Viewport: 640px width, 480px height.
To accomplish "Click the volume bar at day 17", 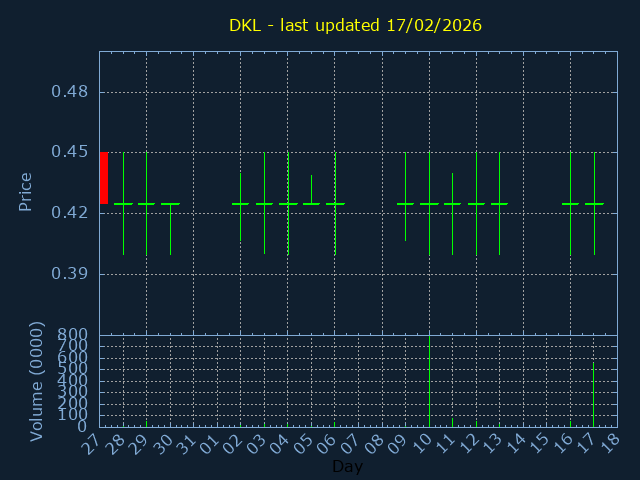I will tap(594, 394).
